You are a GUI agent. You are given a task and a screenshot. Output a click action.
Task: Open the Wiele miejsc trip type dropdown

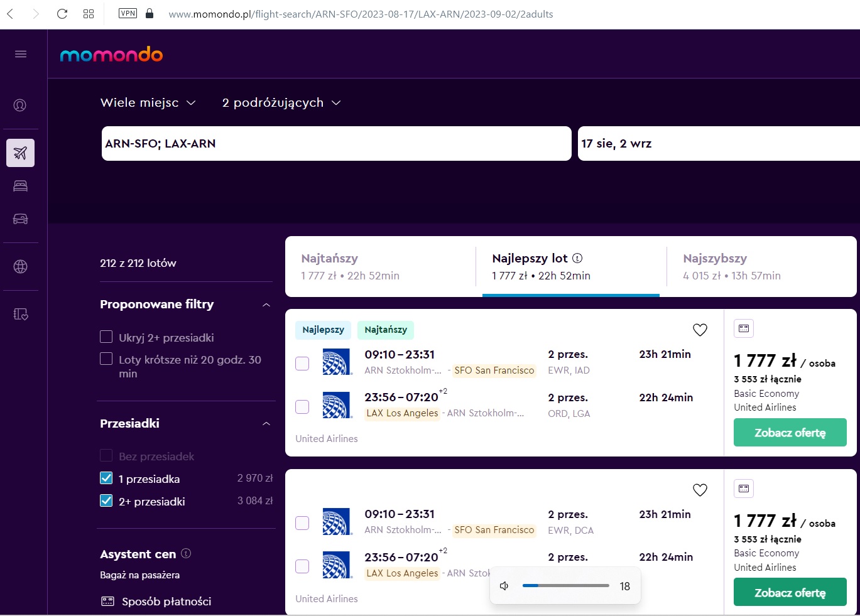(148, 102)
